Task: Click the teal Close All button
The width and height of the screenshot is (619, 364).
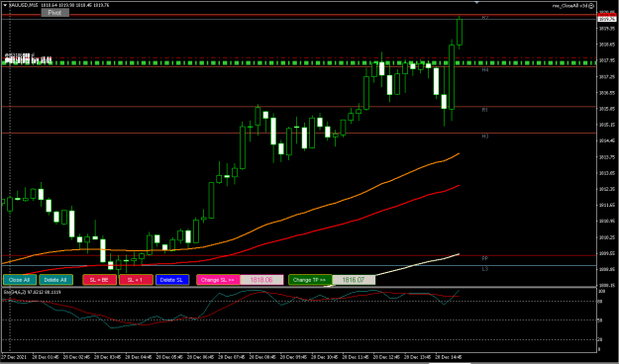Action: click(x=20, y=280)
